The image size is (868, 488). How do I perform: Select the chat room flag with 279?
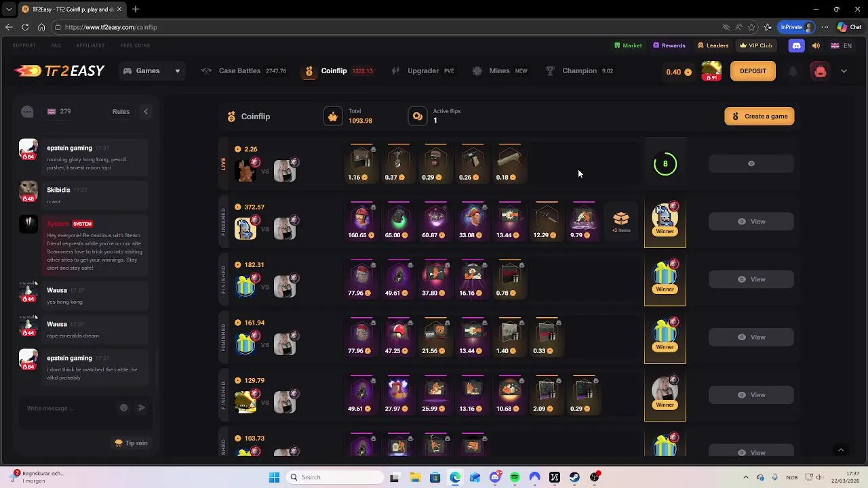pyautogui.click(x=59, y=112)
